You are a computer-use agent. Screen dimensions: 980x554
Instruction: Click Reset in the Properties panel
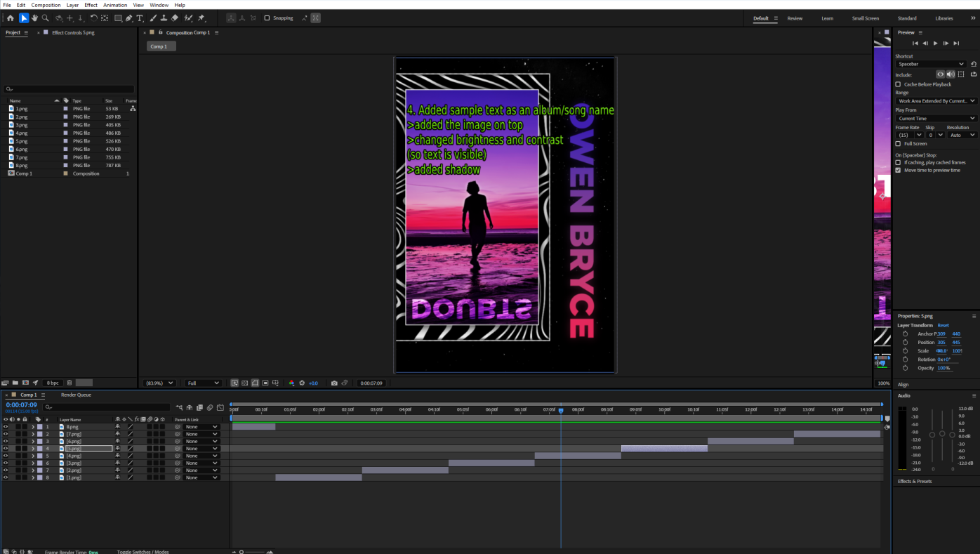943,324
